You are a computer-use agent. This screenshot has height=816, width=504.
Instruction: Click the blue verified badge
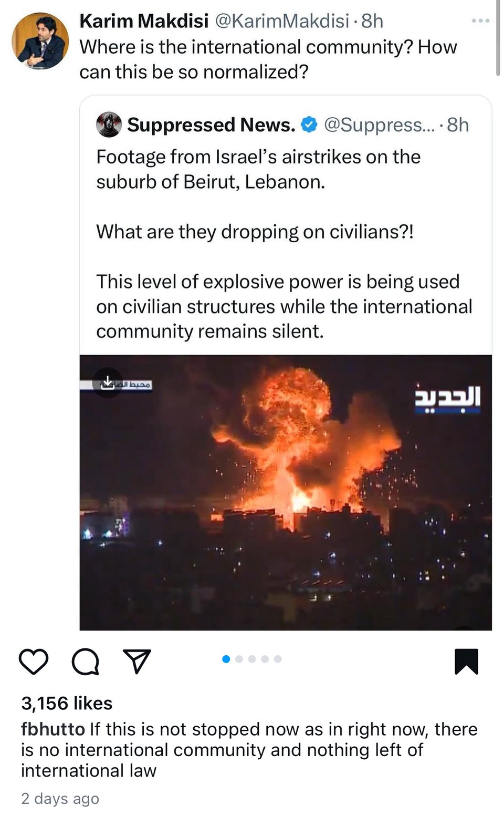pos(310,125)
